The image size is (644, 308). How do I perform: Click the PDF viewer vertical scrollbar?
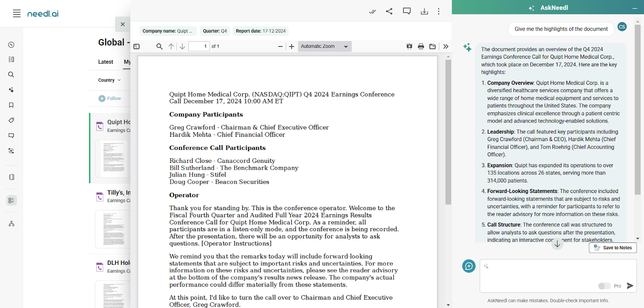[448, 132]
